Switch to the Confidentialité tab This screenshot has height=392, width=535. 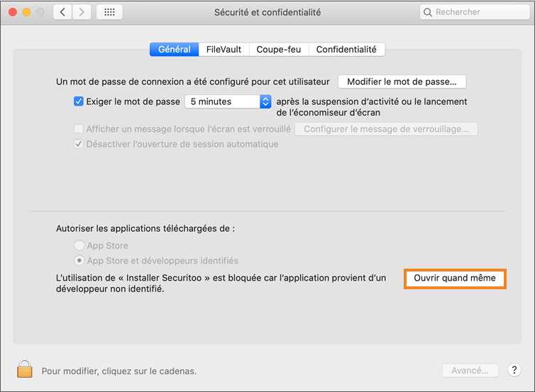coord(347,50)
